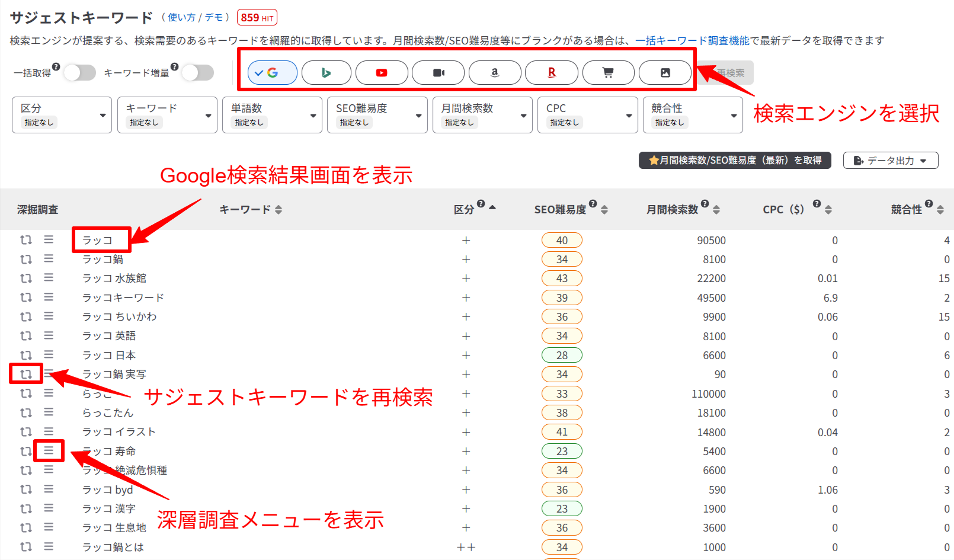The width and height of the screenshot is (954, 560).
Task: Select the video camera search engine icon
Action: (x=438, y=73)
